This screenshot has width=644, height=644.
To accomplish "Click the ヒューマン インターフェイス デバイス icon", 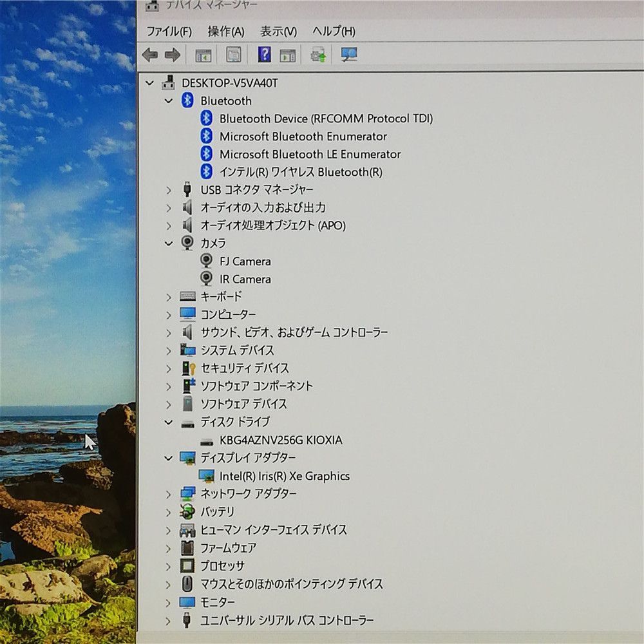I will tap(187, 530).
